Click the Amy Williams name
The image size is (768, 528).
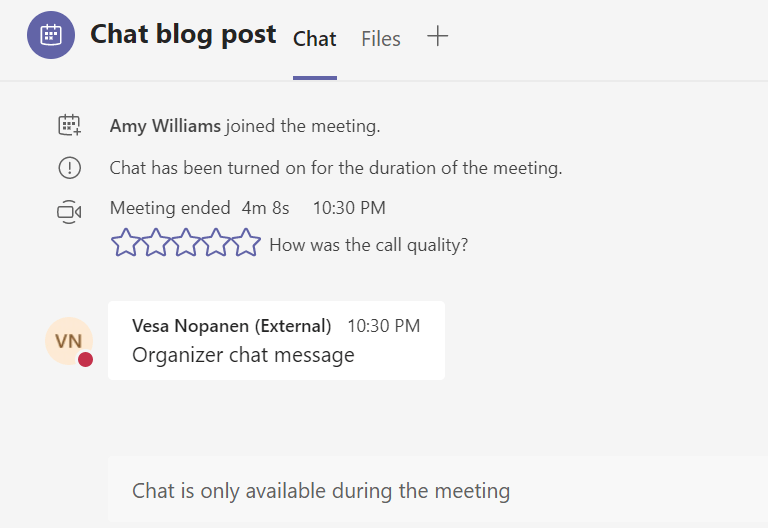coord(165,126)
